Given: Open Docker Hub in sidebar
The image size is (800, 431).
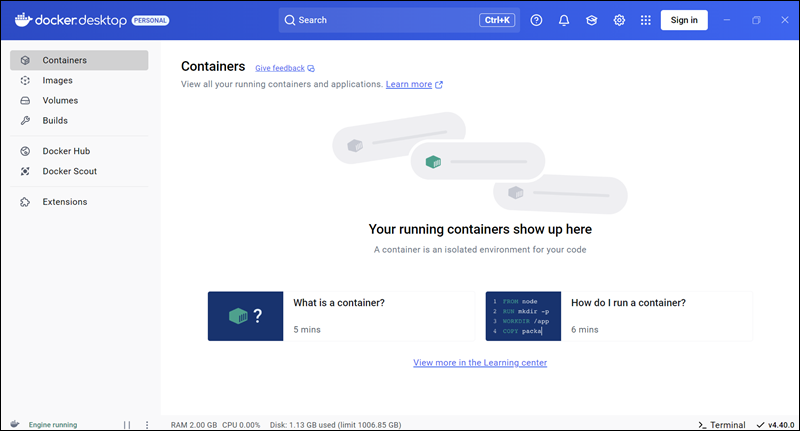Looking at the screenshot, I should 79,151.
